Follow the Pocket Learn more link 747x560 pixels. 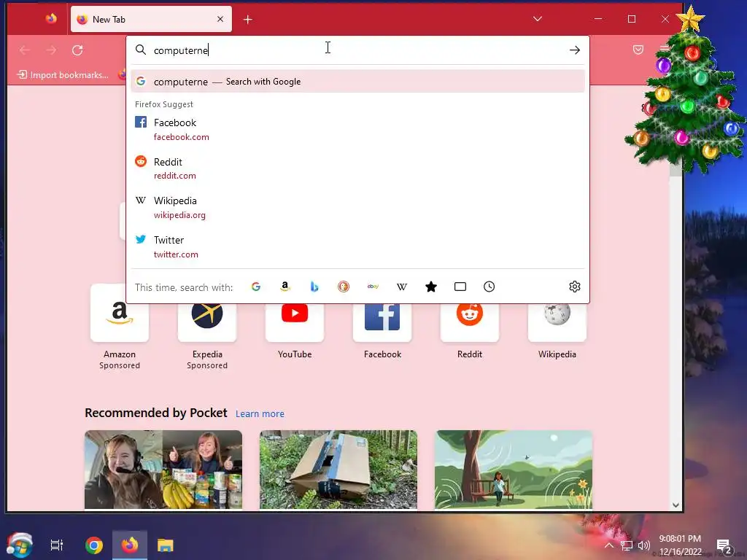[260, 414]
